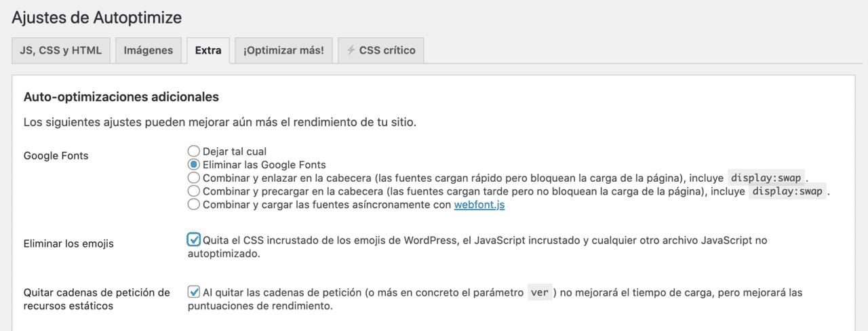The image size is (868, 331).
Task: Click display:swap code in the enlazar option
Action: tap(766, 178)
